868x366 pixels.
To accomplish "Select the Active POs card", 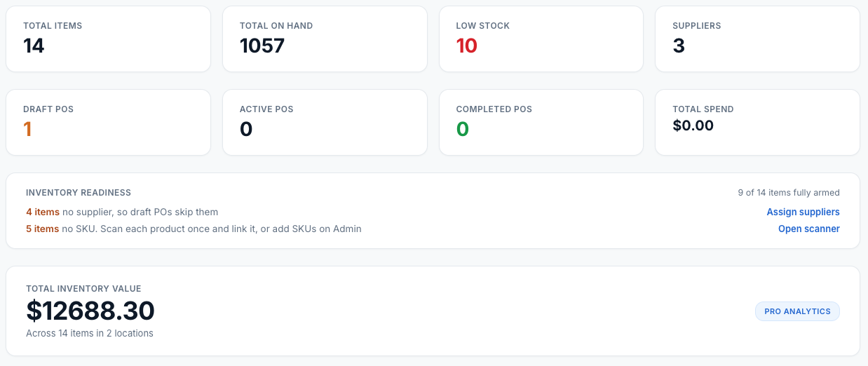I will (x=325, y=122).
